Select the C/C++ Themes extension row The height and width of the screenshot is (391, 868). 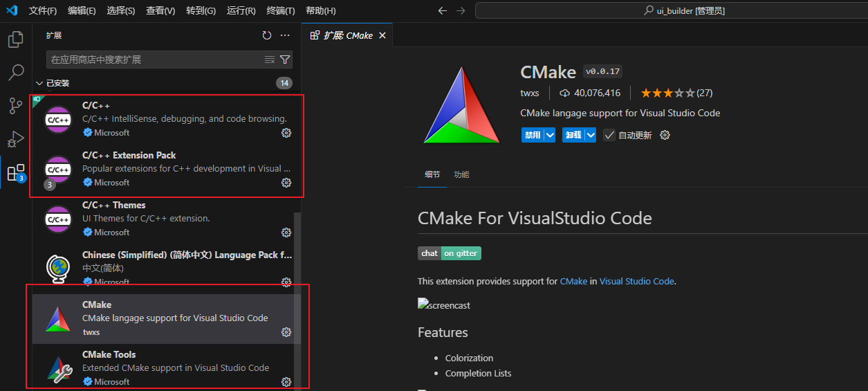point(167,219)
